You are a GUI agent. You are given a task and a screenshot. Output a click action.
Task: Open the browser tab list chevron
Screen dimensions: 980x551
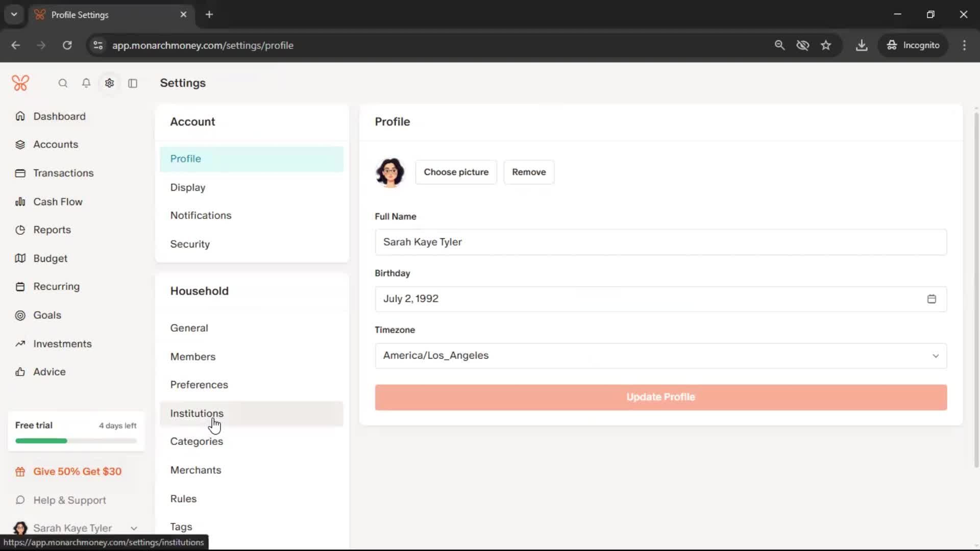coord(14,14)
